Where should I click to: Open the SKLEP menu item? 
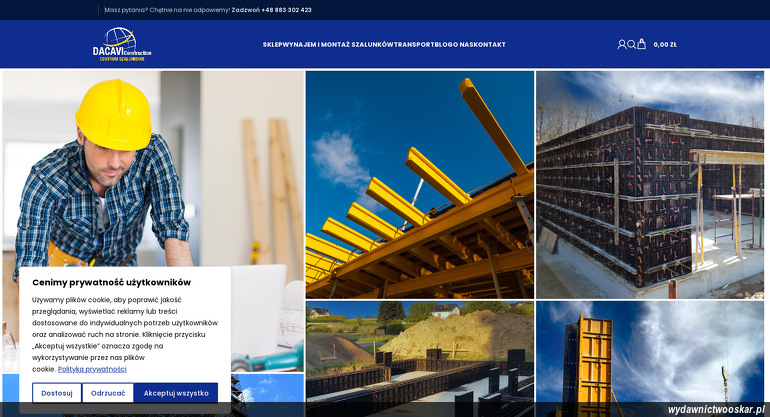pyautogui.click(x=273, y=45)
